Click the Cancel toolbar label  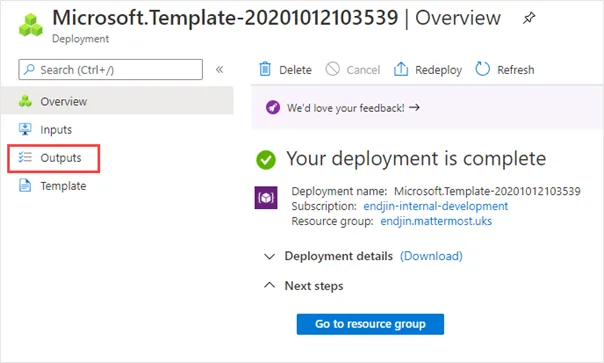coord(363,70)
